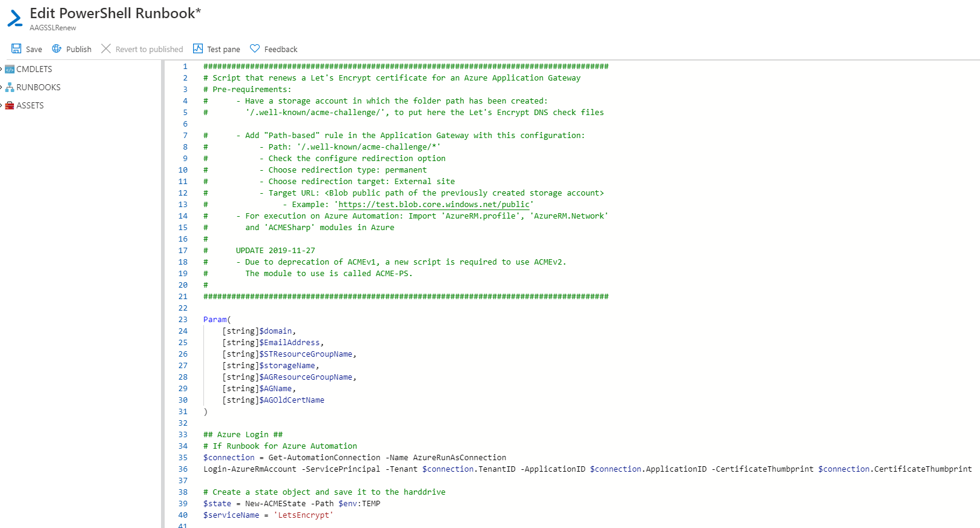Click the ASSETS toolbox icon

click(x=10, y=105)
